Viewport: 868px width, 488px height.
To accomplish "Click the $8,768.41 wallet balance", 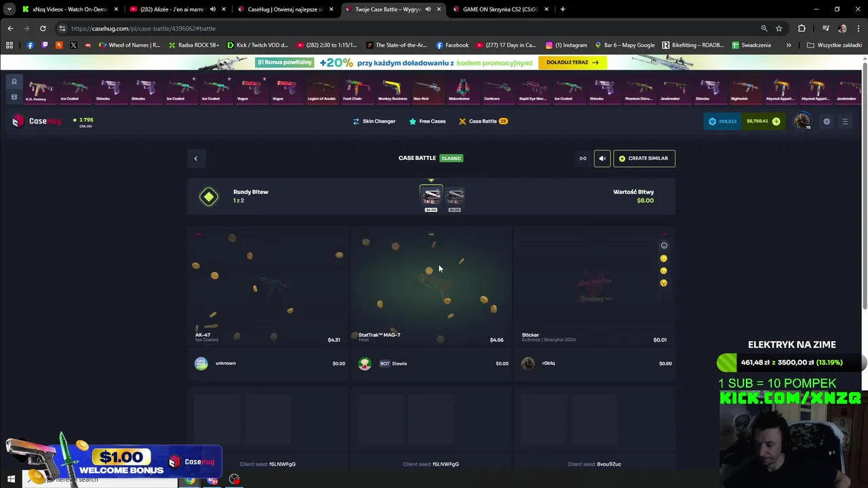I will coord(757,121).
